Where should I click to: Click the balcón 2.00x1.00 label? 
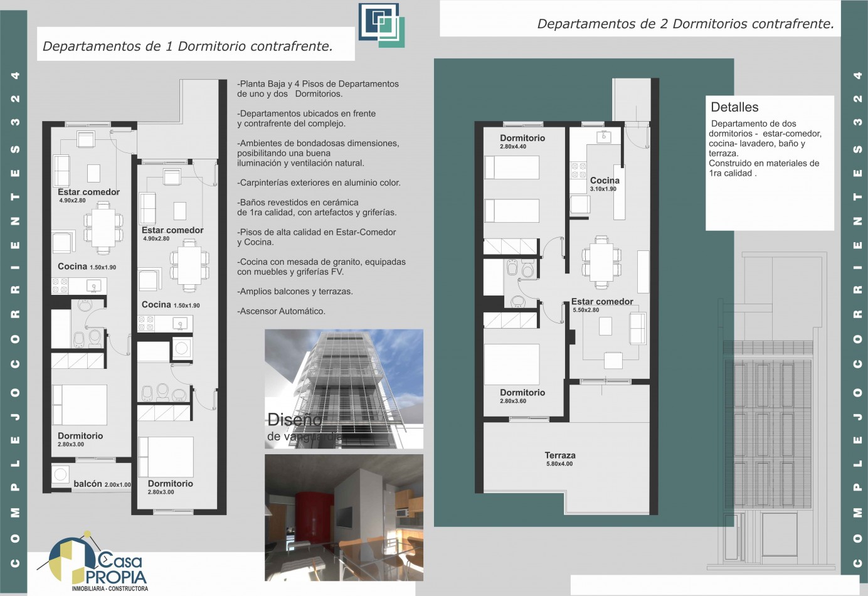[x=102, y=484]
